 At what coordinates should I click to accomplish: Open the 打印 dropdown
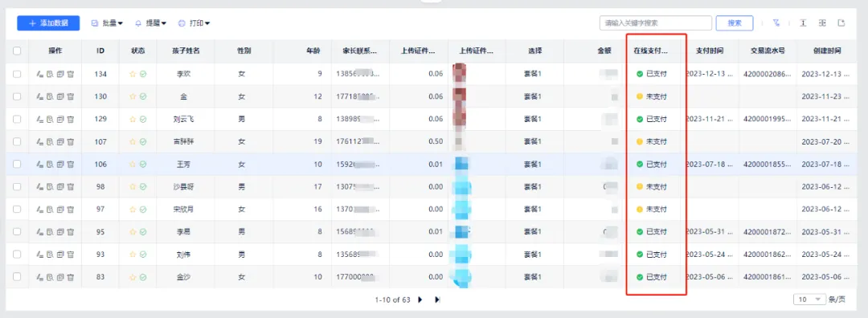point(194,23)
